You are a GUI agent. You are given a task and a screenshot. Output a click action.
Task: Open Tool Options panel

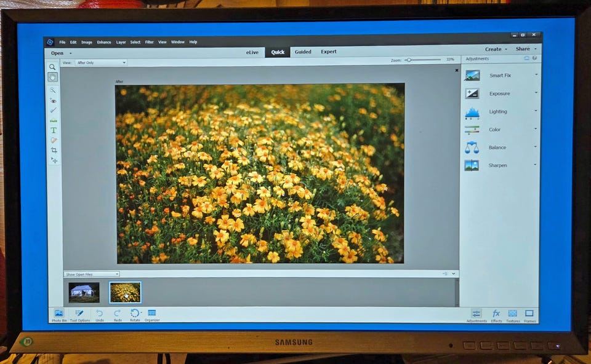(79, 315)
